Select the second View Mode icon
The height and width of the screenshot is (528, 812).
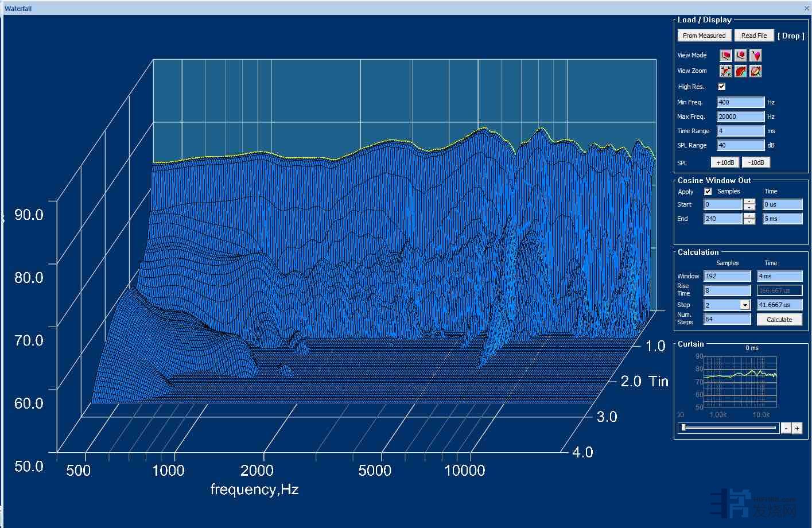pos(741,56)
